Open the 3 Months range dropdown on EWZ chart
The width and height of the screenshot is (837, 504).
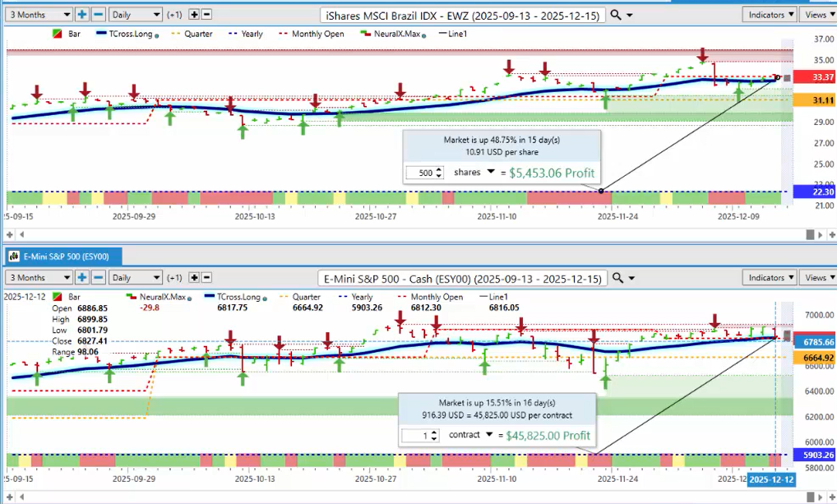39,15
